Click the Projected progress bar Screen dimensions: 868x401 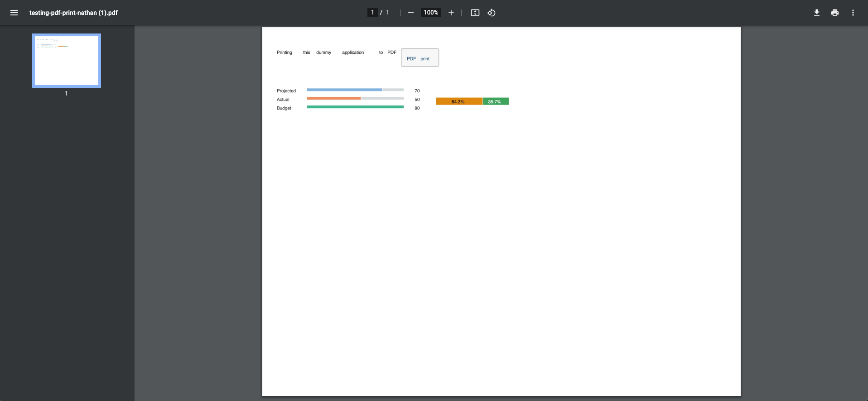[355, 90]
